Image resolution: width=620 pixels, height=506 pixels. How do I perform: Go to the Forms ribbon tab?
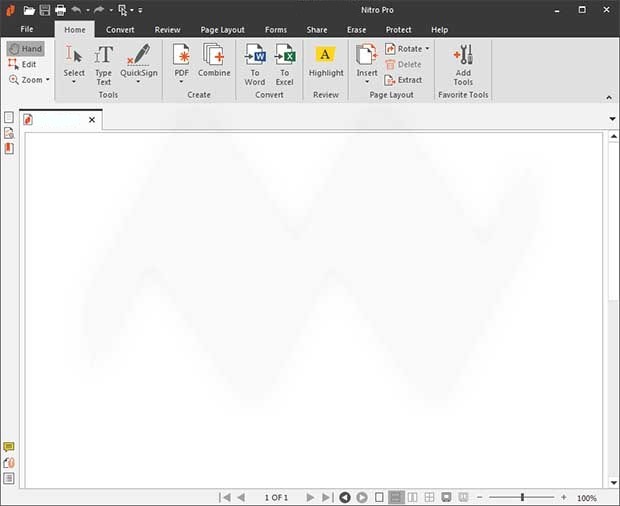coord(276,30)
